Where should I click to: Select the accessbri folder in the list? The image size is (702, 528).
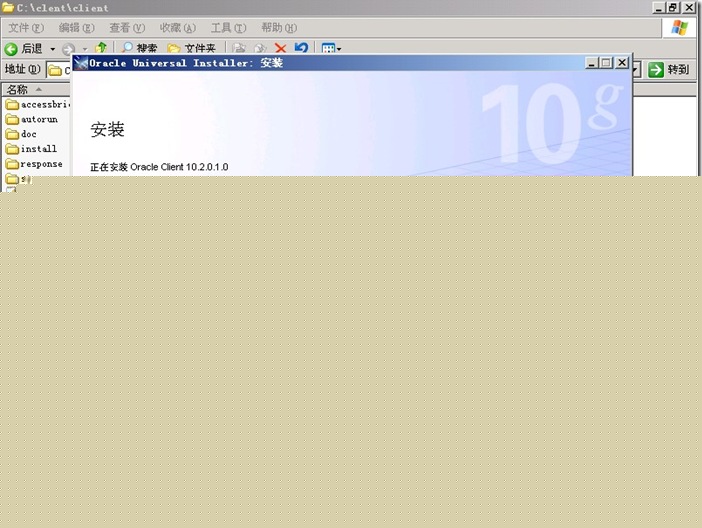[38, 104]
